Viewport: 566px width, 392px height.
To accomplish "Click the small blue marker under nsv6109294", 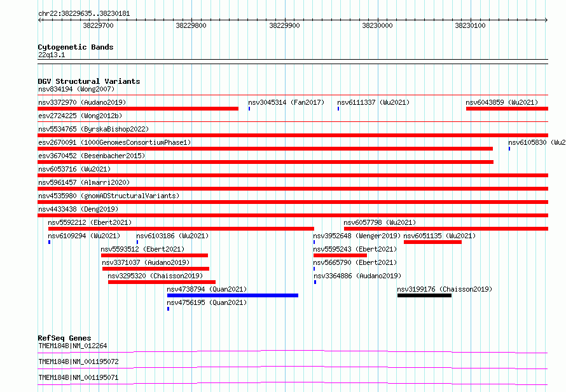I will [50, 242].
